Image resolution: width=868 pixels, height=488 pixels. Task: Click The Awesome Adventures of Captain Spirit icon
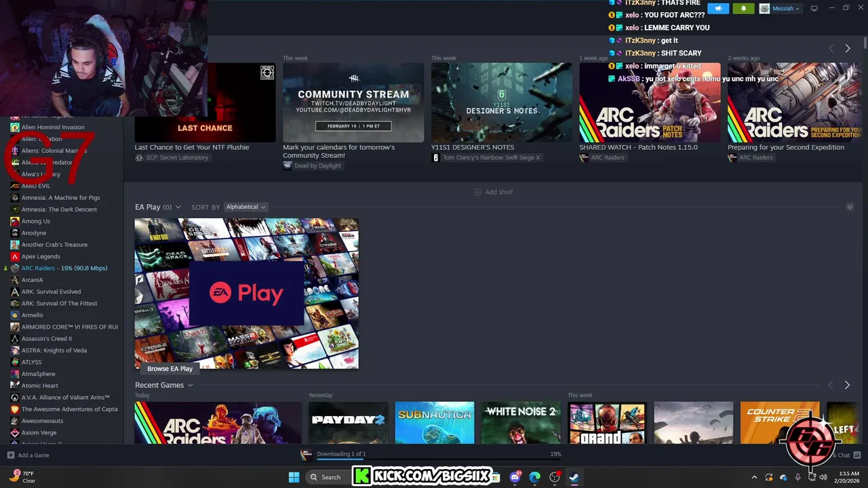(x=15, y=409)
